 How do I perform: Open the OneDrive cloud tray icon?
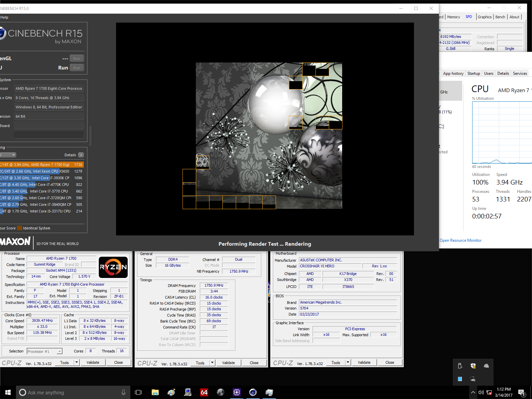[486, 366]
